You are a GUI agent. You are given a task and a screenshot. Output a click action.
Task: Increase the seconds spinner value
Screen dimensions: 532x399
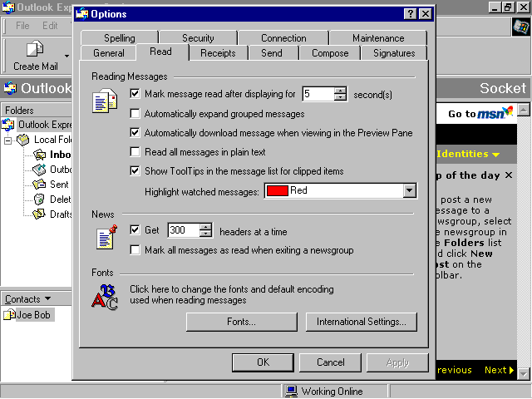point(340,91)
